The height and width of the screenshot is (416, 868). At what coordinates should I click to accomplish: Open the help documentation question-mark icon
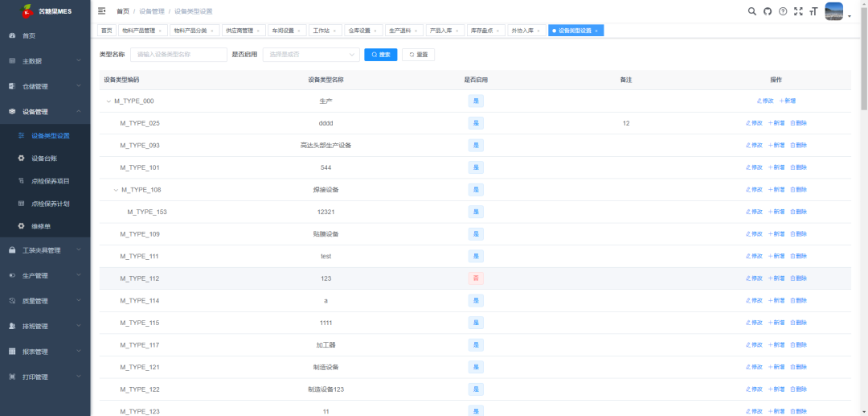783,11
